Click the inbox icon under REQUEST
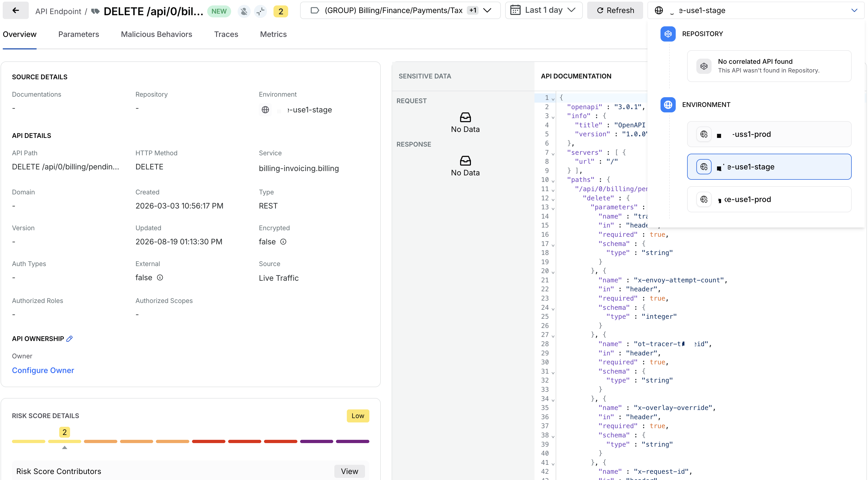This screenshot has height=480, width=868. tap(465, 117)
